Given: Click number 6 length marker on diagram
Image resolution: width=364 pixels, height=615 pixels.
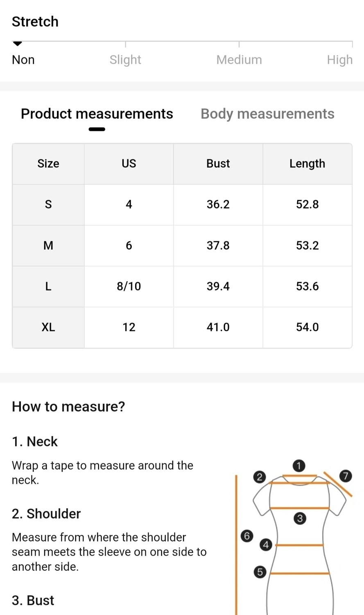Looking at the screenshot, I should click(x=247, y=536).
